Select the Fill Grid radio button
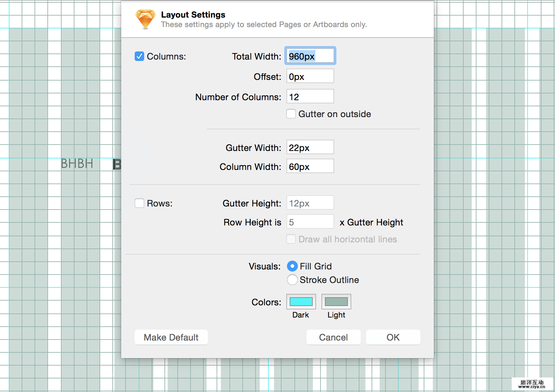The image size is (555, 392). coord(292,266)
